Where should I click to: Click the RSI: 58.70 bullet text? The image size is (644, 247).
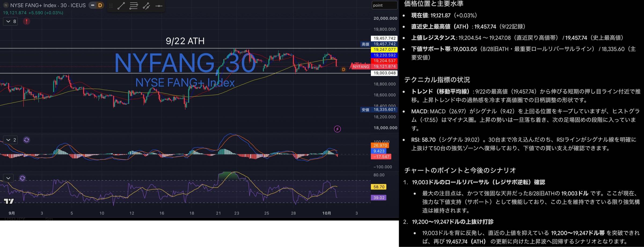(523, 144)
